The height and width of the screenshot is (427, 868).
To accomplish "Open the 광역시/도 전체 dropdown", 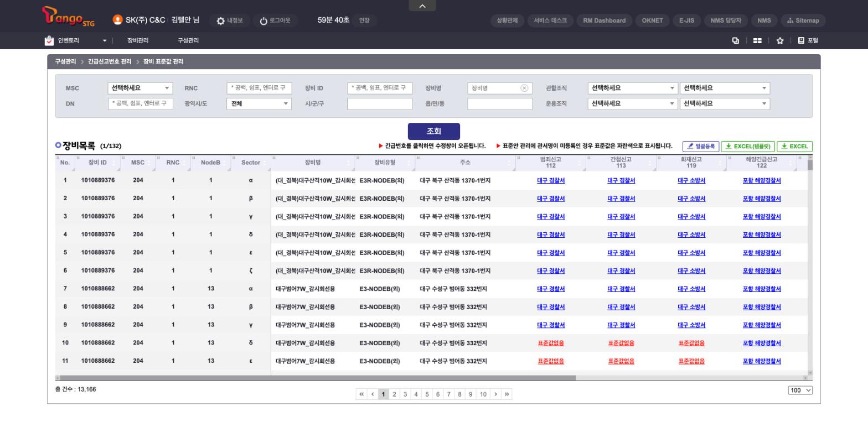I will click(259, 103).
